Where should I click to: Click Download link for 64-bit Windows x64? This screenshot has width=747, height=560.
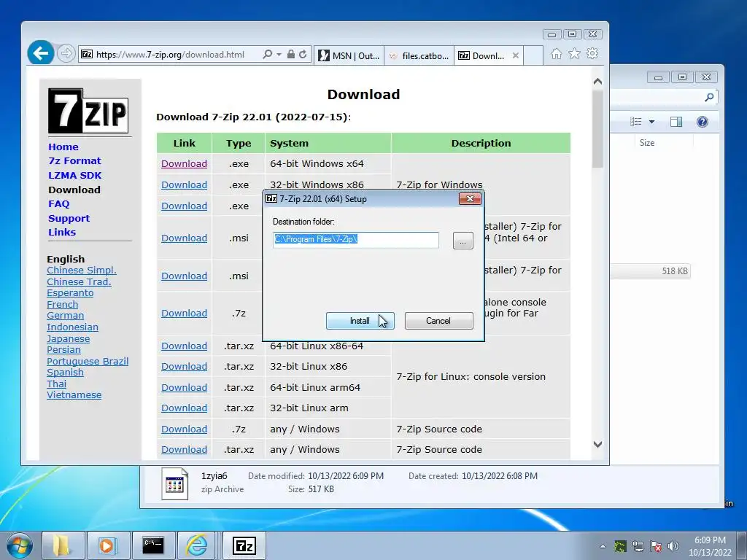click(184, 164)
